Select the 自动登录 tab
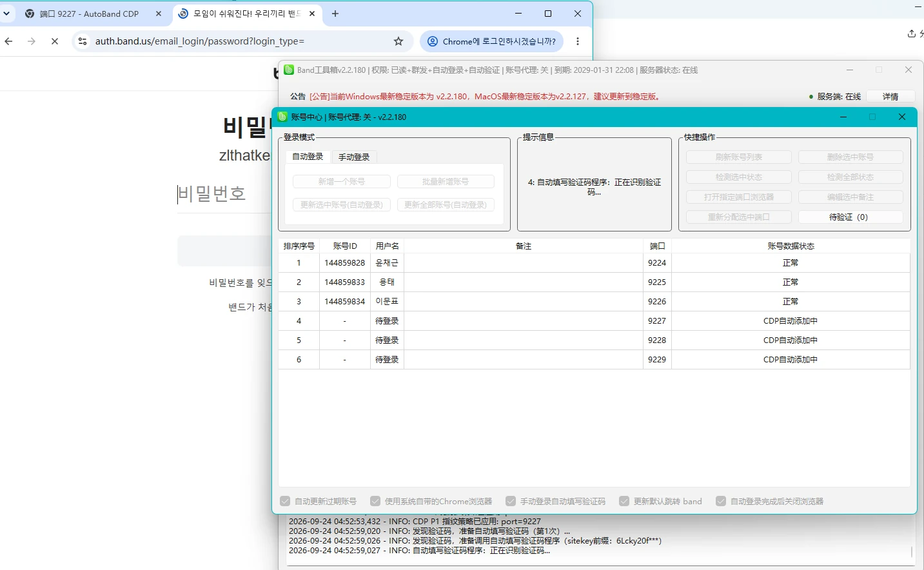Viewport: 924px width, 570px height. [x=308, y=157]
